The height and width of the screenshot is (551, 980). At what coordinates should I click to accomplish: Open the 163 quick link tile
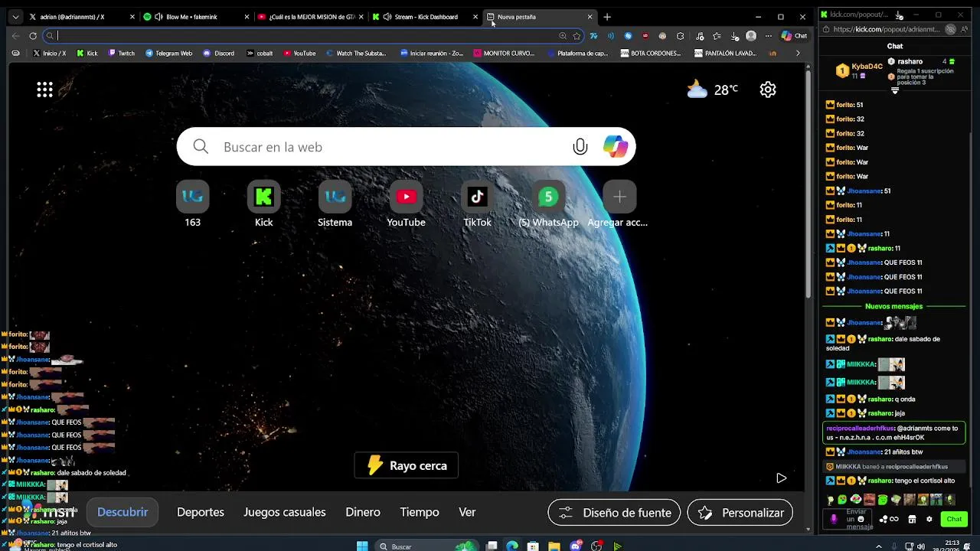[x=192, y=204]
